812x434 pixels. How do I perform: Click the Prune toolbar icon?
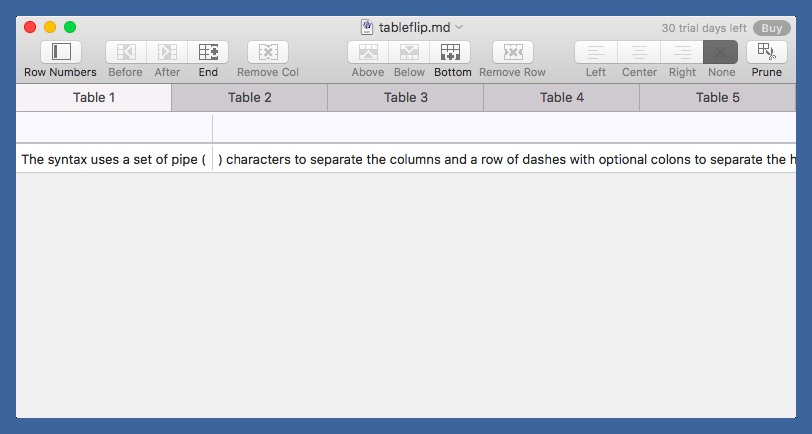point(767,52)
